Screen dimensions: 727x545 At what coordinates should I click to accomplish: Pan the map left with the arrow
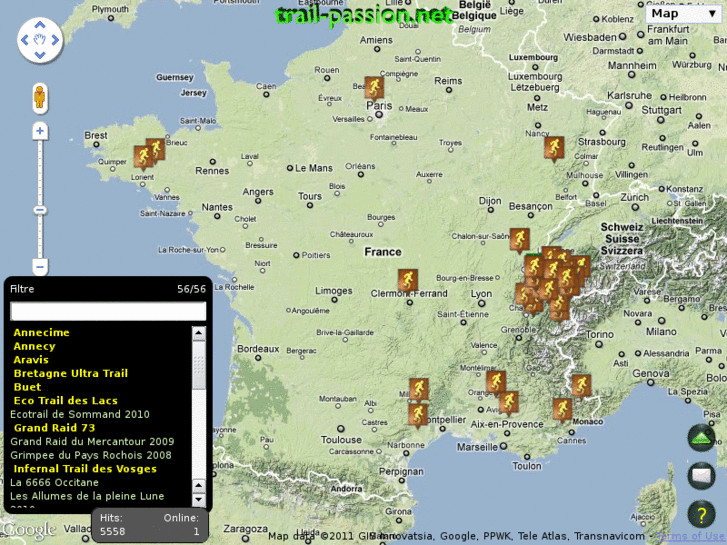[25, 40]
